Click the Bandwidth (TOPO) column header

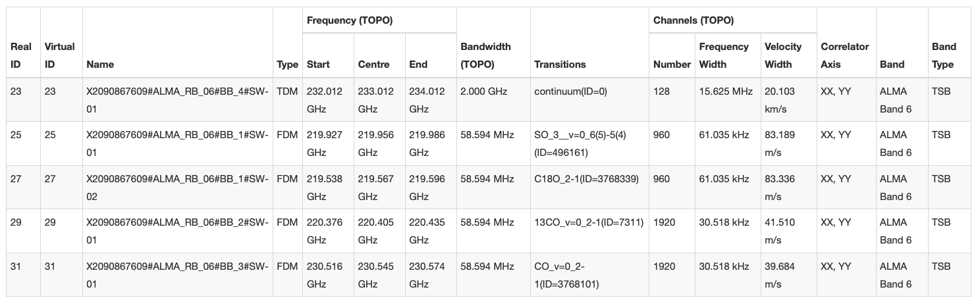(x=485, y=55)
